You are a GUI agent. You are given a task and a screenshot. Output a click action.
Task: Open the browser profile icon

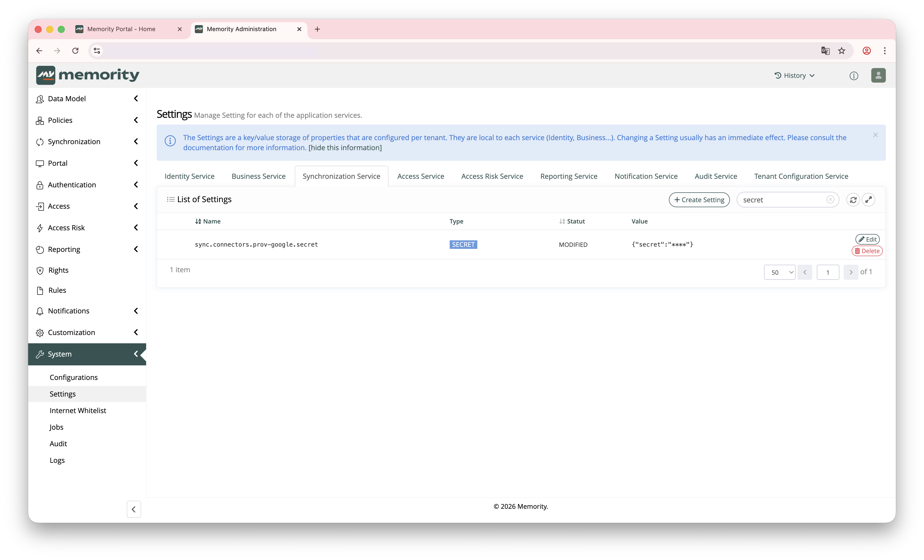pos(867,51)
